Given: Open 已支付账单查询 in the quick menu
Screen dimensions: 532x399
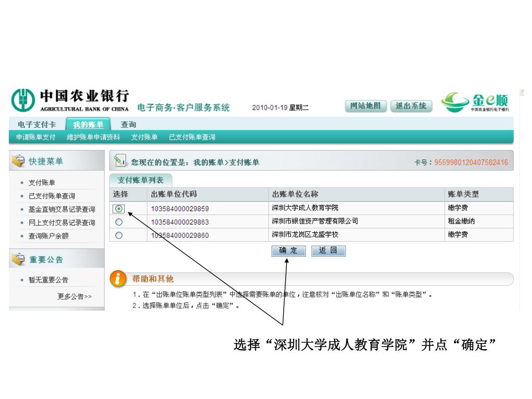Looking at the screenshot, I should pos(51,196).
